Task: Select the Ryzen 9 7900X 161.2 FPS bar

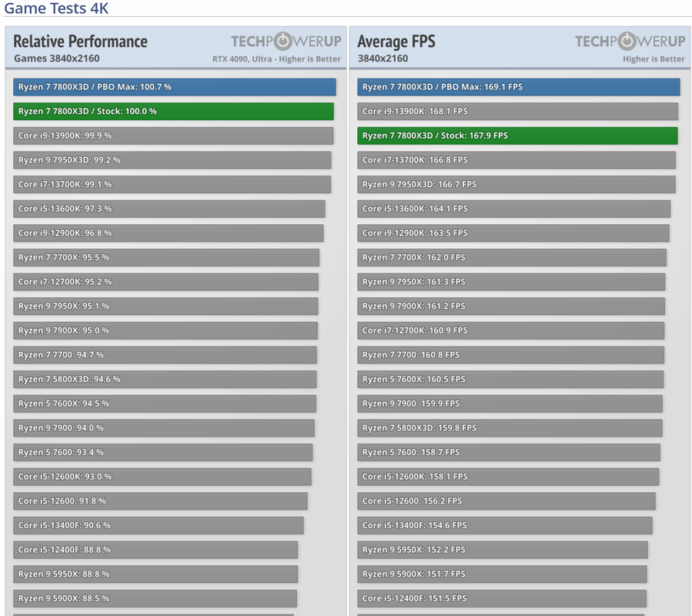Action: tap(511, 306)
